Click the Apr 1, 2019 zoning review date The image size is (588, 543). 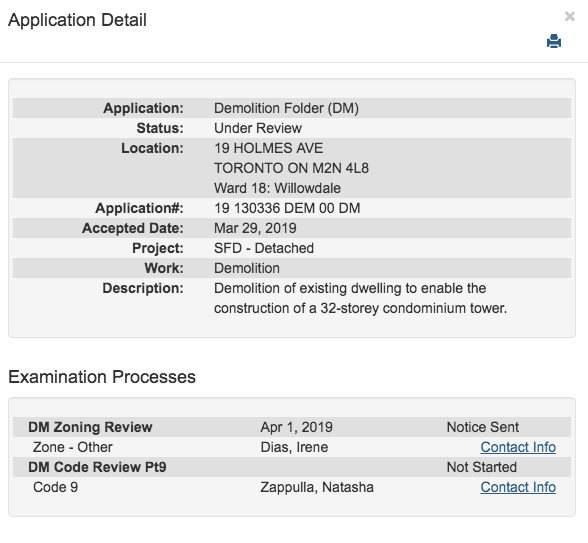[296, 427]
